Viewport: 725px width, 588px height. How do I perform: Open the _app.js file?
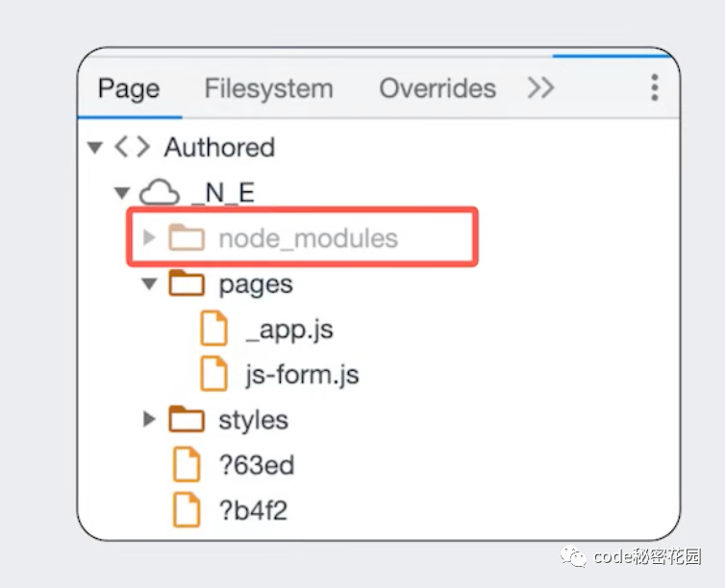pos(289,330)
